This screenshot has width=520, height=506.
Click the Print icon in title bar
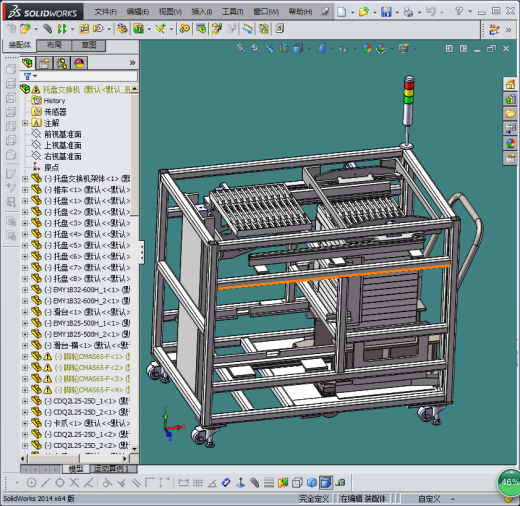coord(408,12)
